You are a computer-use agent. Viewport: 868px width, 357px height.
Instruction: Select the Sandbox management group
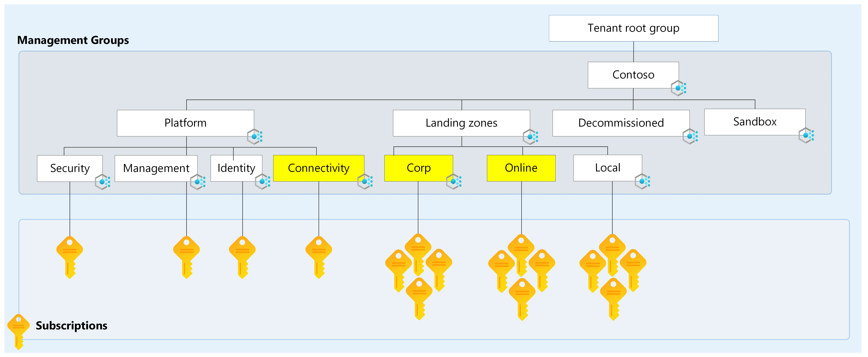[x=755, y=122]
